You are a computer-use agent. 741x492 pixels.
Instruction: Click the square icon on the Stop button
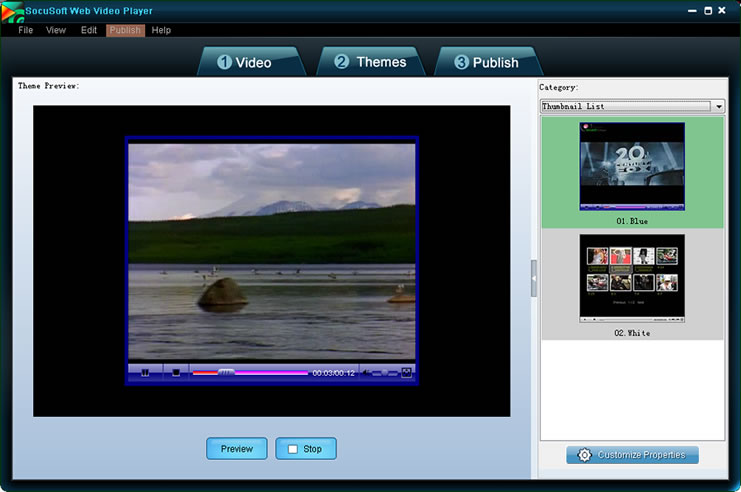293,449
